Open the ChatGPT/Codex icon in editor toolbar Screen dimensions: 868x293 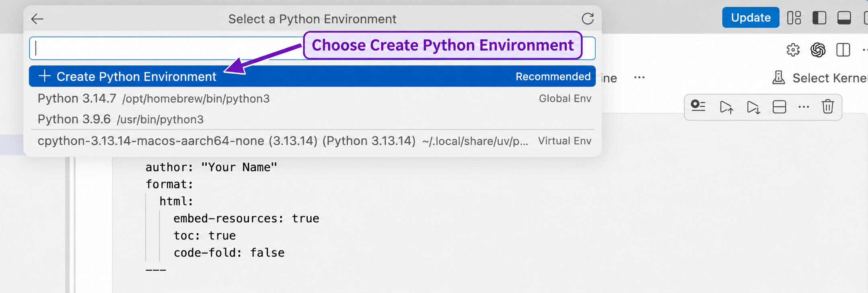click(818, 50)
